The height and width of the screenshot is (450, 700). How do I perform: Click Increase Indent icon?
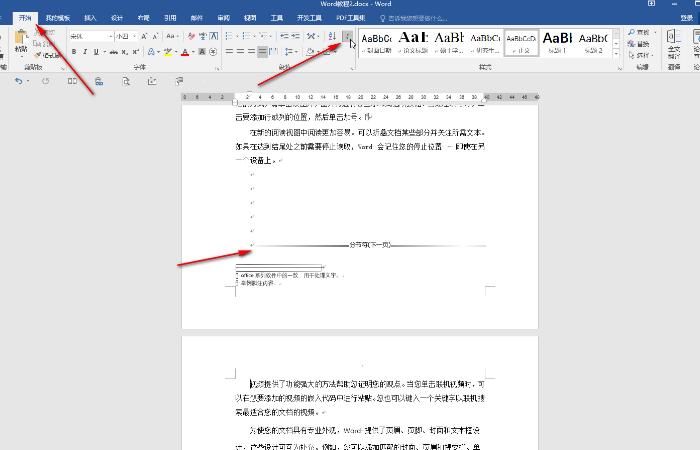point(295,36)
